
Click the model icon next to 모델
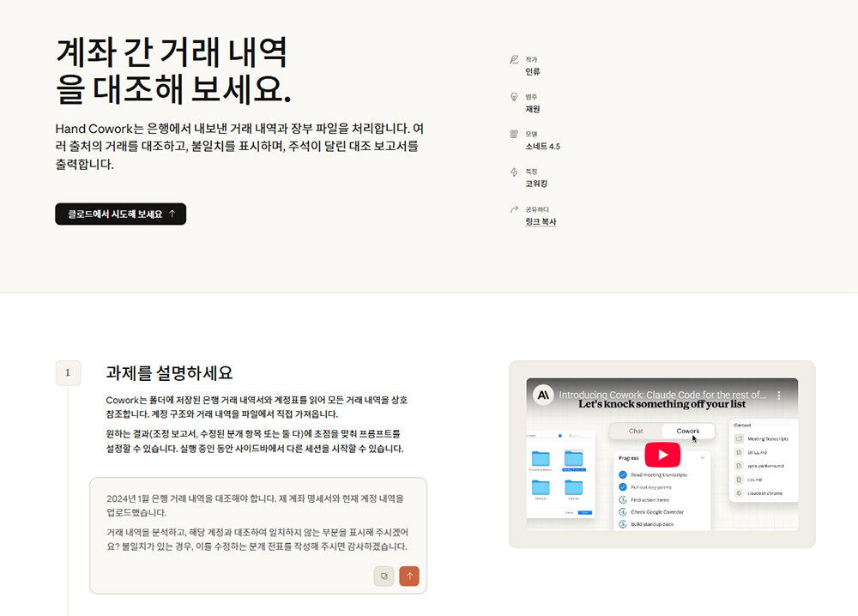point(513,131)
